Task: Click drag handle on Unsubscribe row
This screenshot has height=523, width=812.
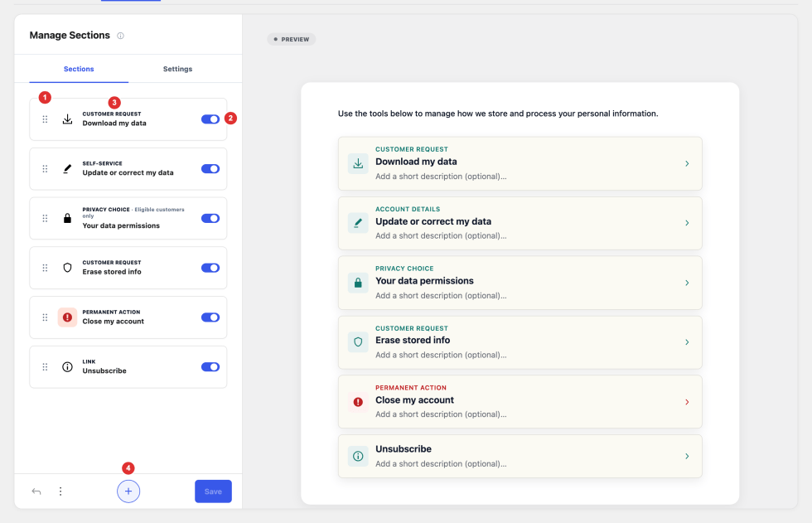Action: coord(45,367)
